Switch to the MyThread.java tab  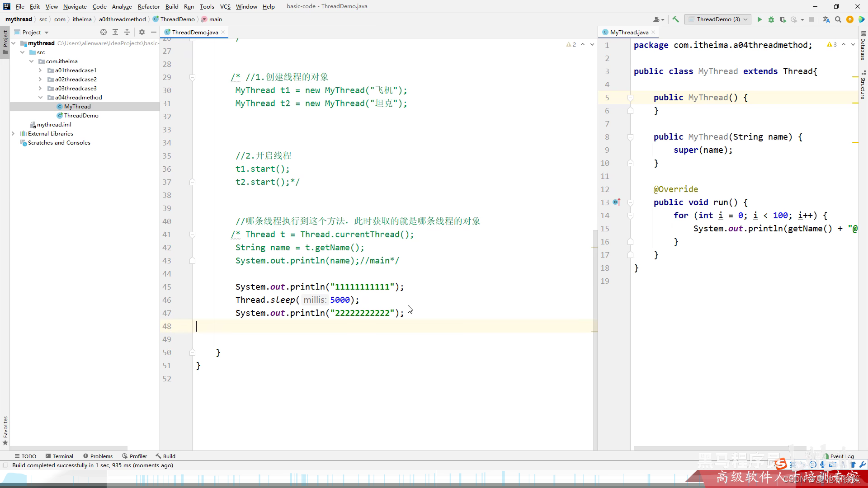tap(629, 32)
